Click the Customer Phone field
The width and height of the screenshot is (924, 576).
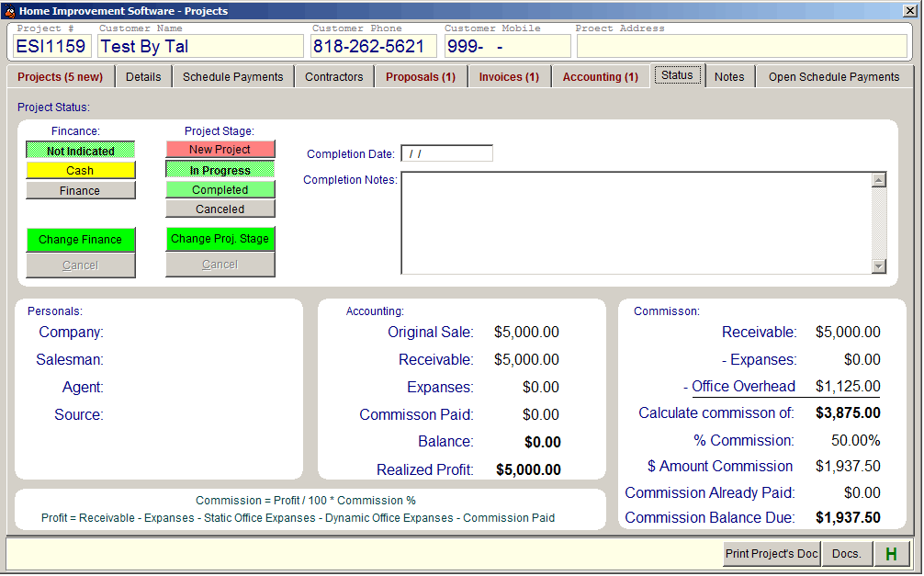coord(374,46)
